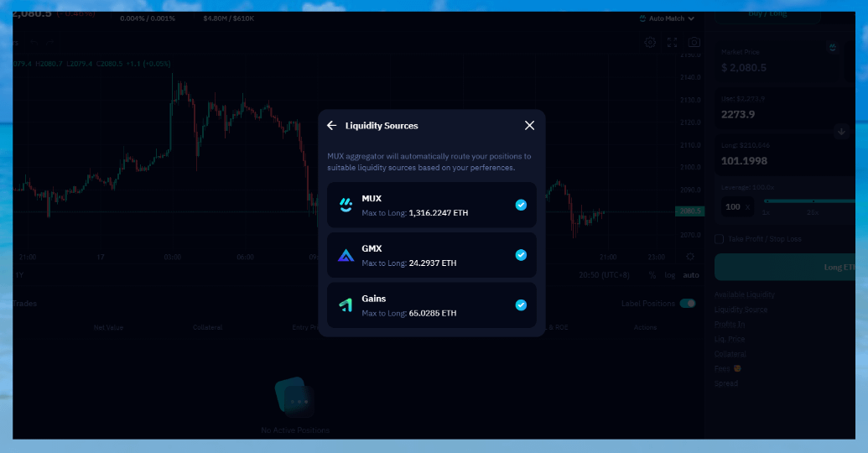868x453 pixels.
Task: Uncheck the GMX liquidity source
Action: coord(521,255)
